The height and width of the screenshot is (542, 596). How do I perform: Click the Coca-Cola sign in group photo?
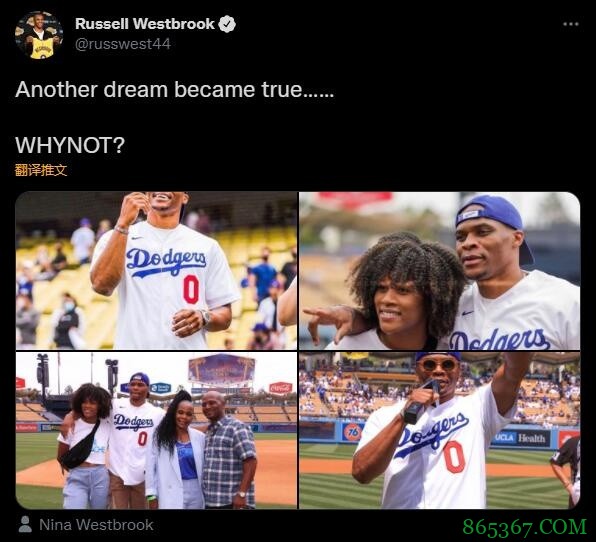click(281, 388)
